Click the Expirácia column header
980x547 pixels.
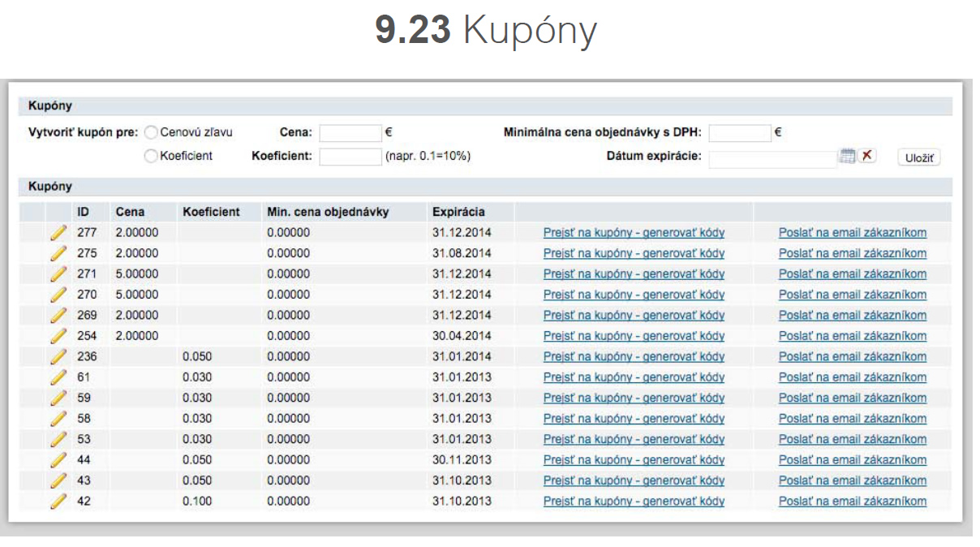click(x=458, y=212)
